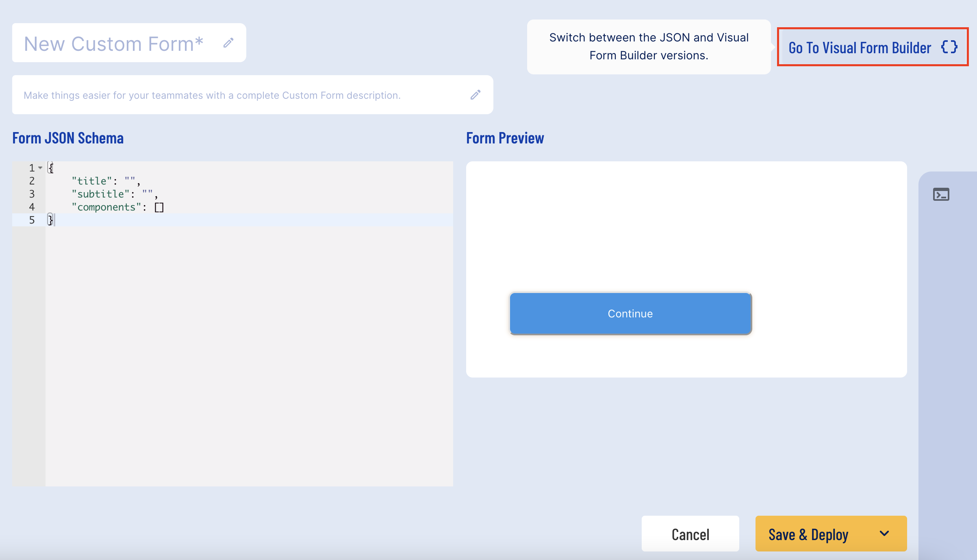
Task: Collapse JSON fold arrow on line 1
Action: [40, 168]
